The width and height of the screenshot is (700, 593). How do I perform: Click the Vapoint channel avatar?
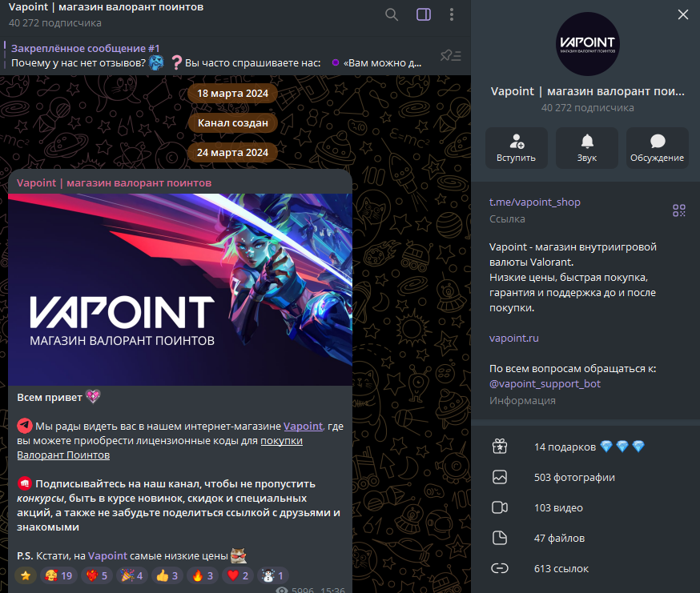point(588,44)
